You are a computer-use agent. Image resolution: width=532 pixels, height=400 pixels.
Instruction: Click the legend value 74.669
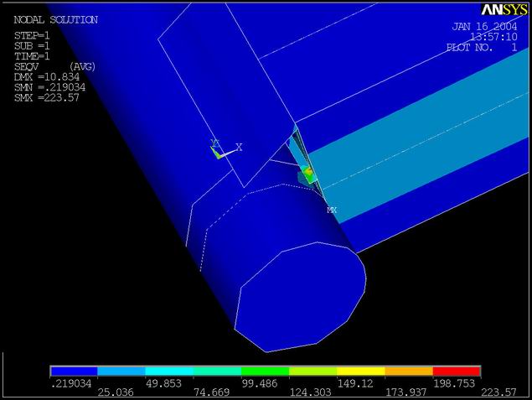[212, 392]
